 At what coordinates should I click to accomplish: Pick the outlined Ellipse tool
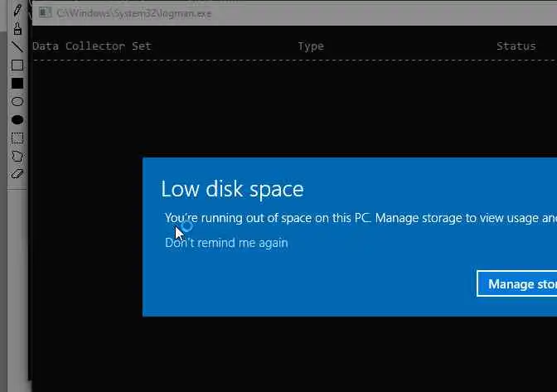tap(17, 102)
